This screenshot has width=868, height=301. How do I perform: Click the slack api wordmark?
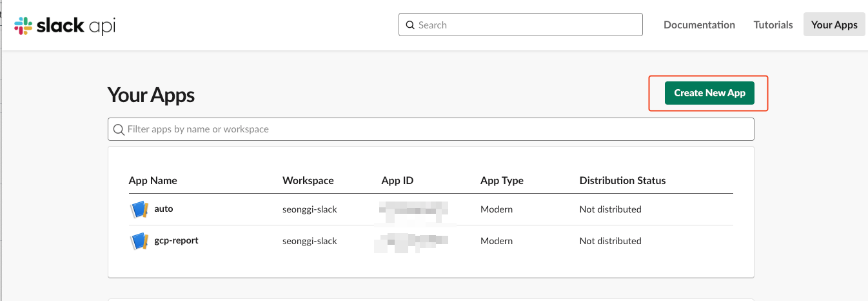coord(76,26)
